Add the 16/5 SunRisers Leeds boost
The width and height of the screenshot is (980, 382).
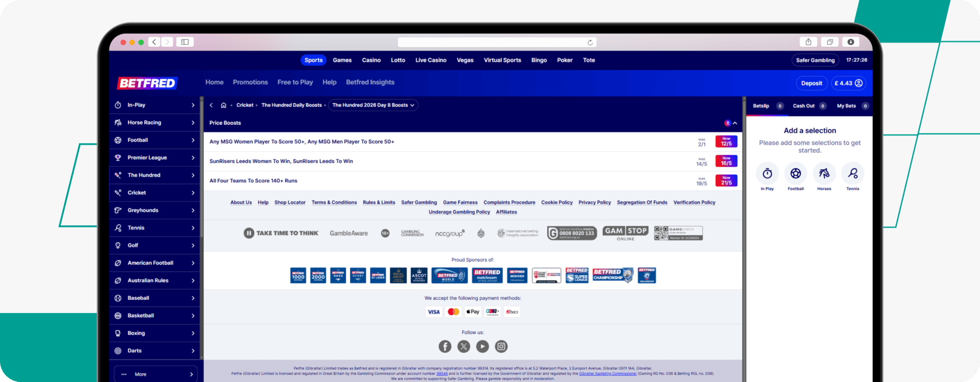[726, 161]
